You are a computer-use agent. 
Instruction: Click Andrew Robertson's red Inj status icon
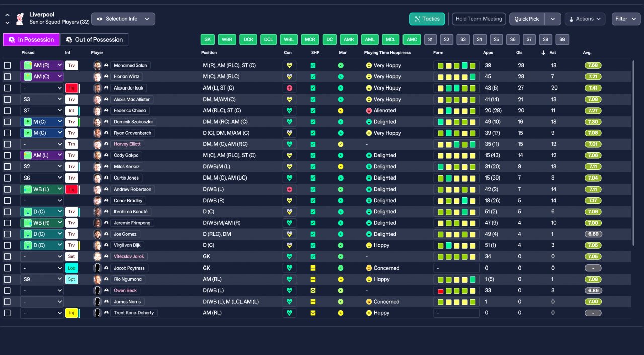click(71, 189)
